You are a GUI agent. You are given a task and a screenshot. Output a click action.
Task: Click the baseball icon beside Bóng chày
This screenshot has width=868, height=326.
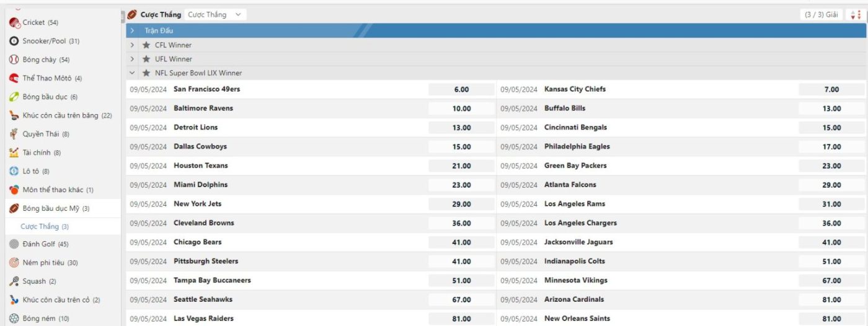[x=14, y=60]
